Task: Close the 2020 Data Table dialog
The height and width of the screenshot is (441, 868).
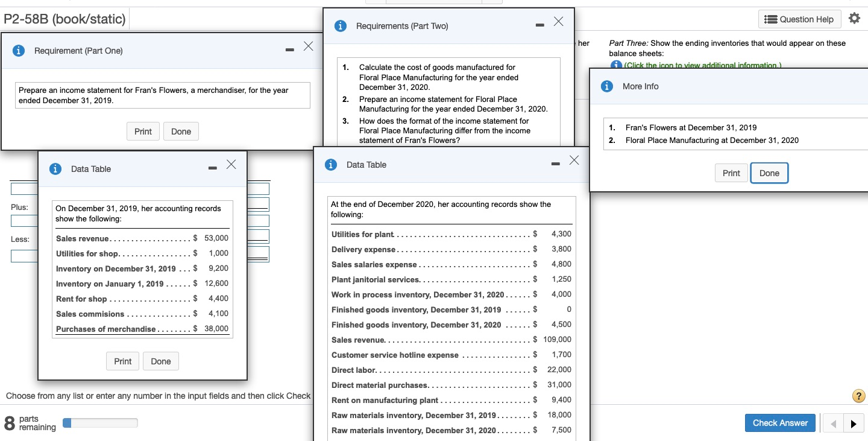Action: tap(574, 160)
